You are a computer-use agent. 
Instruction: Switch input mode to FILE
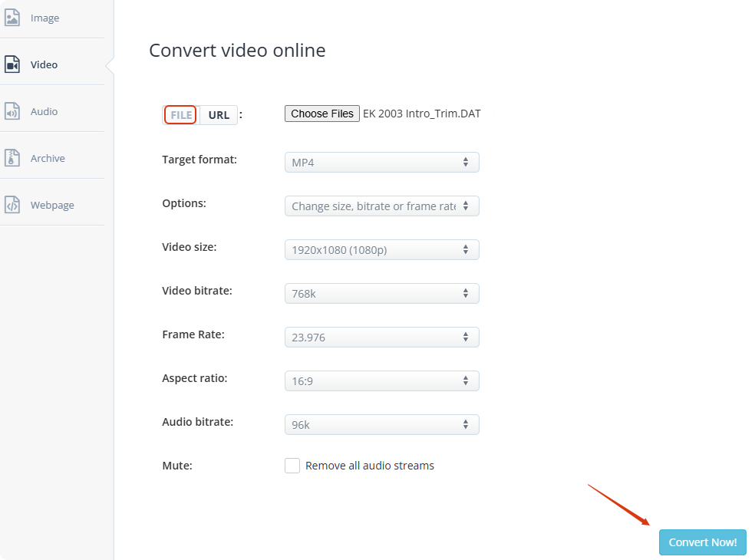[181, 115]
